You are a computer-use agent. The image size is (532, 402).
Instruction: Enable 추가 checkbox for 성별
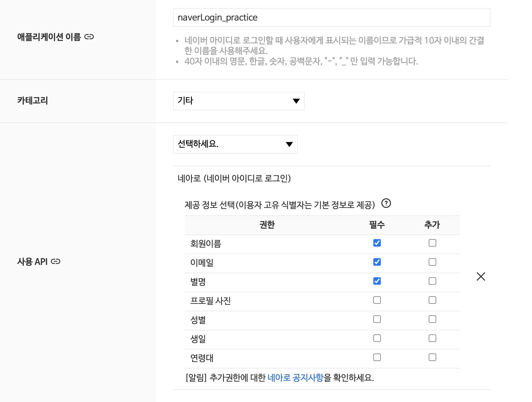(x=432, y=319)
